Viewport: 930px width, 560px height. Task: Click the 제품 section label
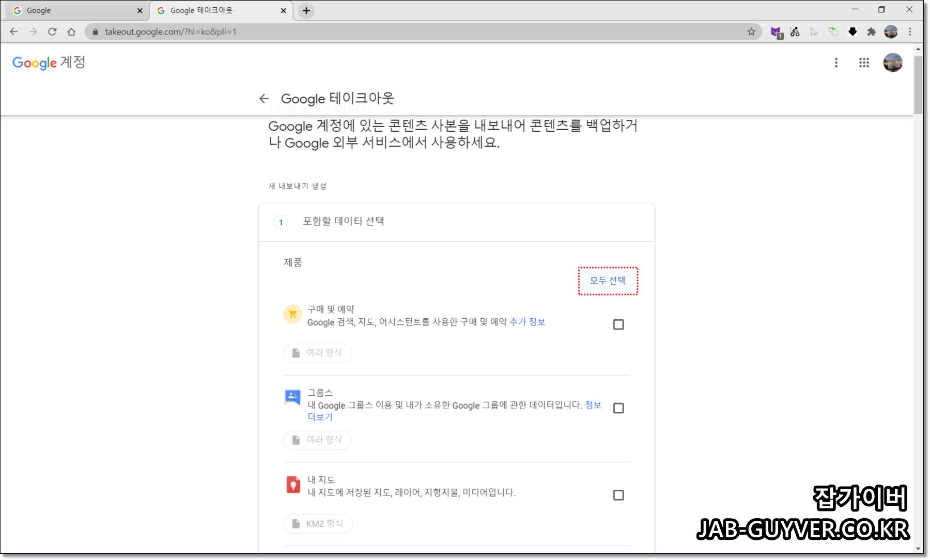293,262
